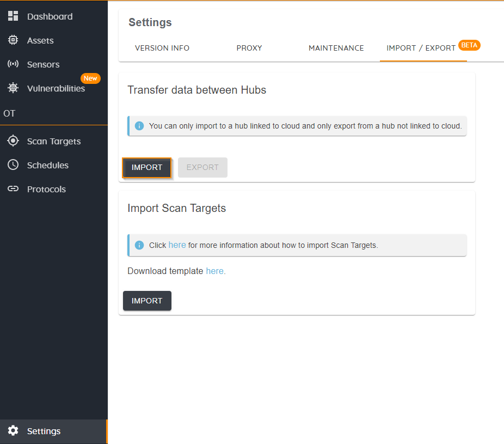Screen dimensions: 504x444
Task: Click the Settings gear icon
Action: coord(13,431)
